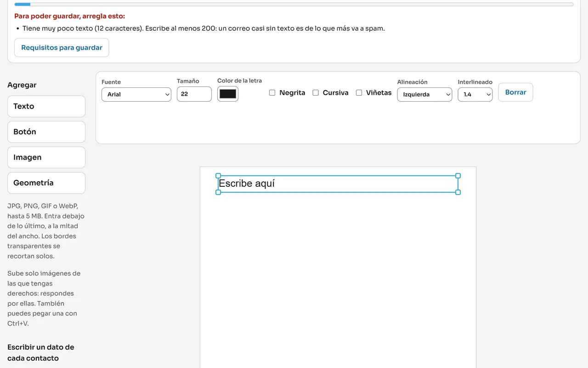Click the 'Interlineado' label

tap(475, 82)
